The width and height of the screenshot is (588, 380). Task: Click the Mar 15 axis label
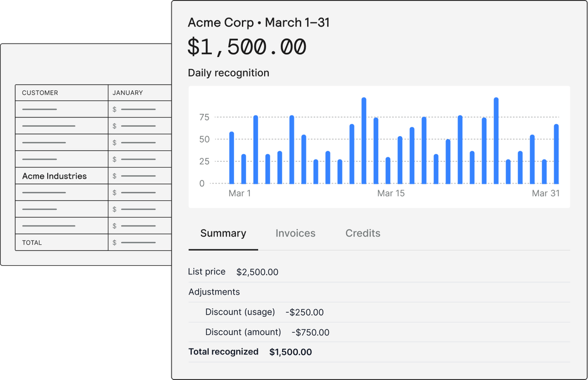391,193
